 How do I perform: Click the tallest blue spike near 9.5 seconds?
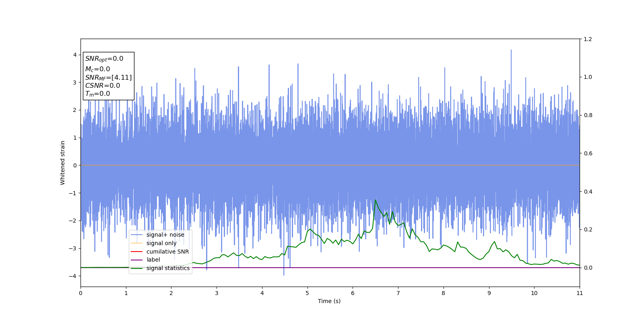(511, 51)
